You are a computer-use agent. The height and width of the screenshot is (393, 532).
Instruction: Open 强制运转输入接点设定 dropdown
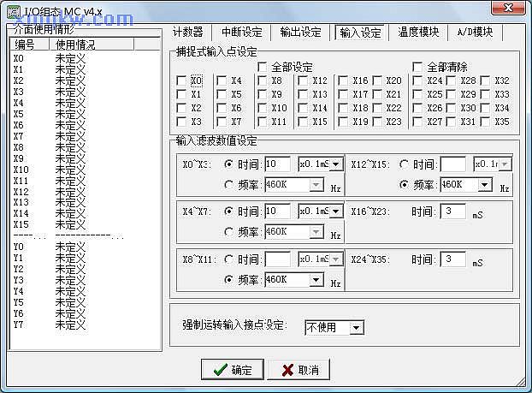click(x=357, y=327)
